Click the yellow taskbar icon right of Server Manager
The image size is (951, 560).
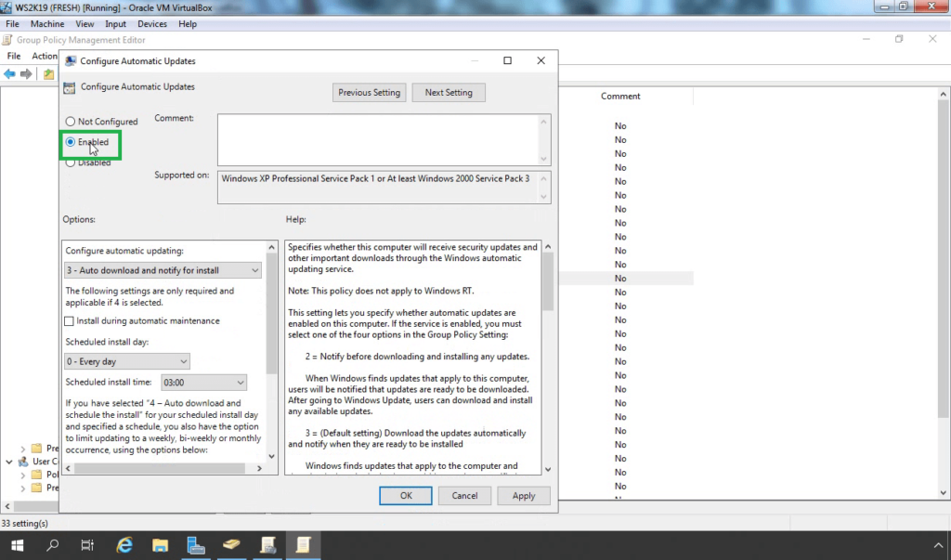coord(231,545)
